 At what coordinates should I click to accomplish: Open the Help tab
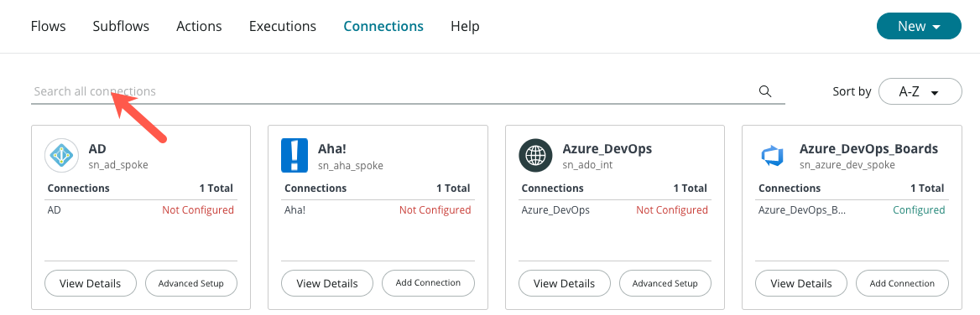(465, 26)
